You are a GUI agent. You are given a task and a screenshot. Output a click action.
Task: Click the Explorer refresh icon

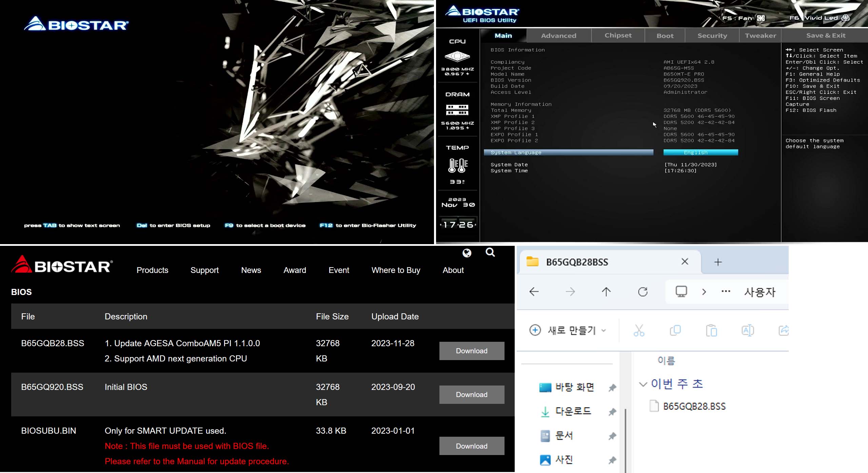(643, 292)
